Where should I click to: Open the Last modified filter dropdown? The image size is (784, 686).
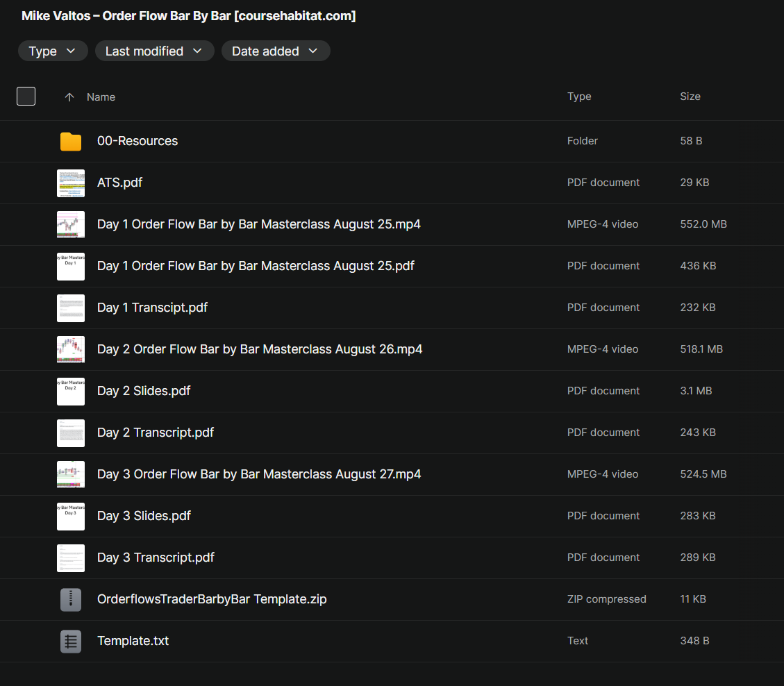click(x=154, y=51)
